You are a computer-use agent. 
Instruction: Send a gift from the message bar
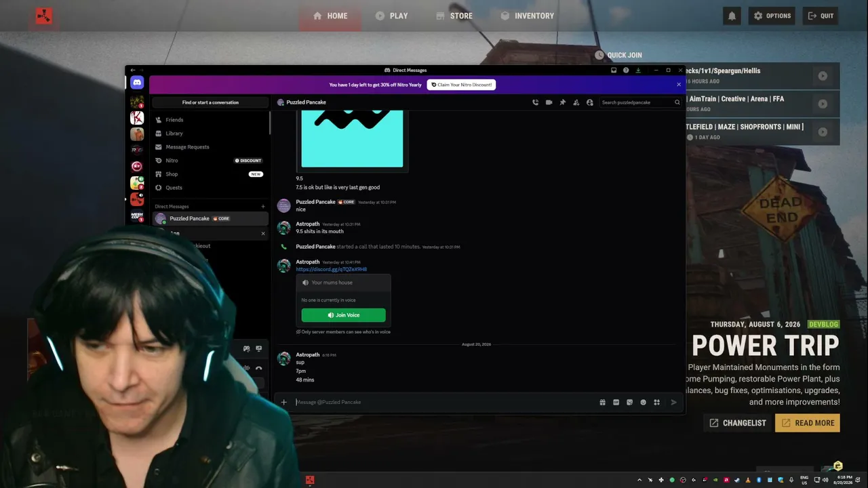pos(602,402)
